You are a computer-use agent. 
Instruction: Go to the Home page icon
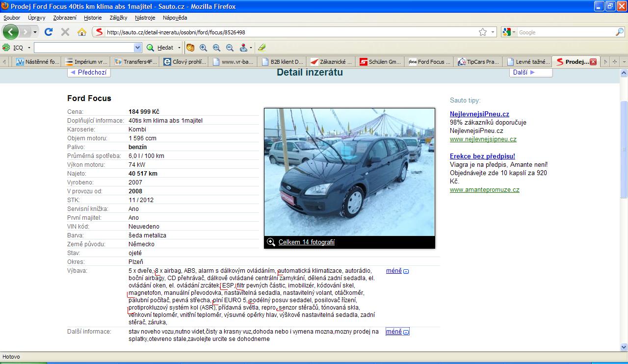[x=82, y=32]
